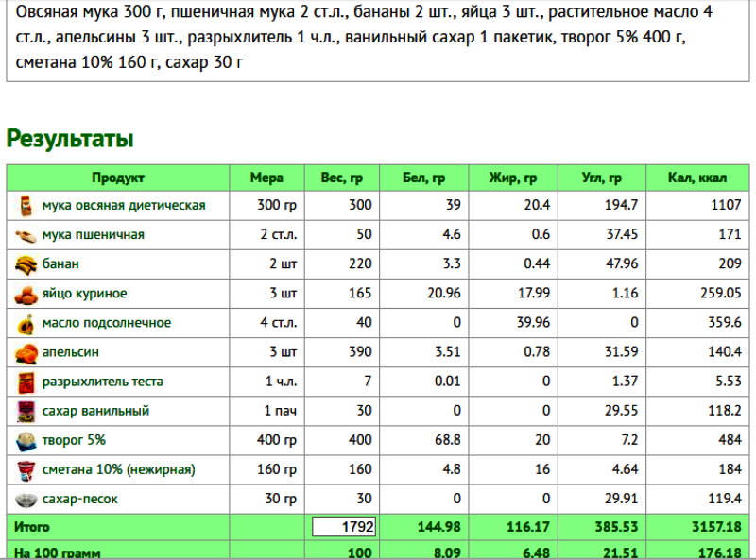Click the 259.05 calories cell
The width and height of the screenshot is (756, 560).
697,294
